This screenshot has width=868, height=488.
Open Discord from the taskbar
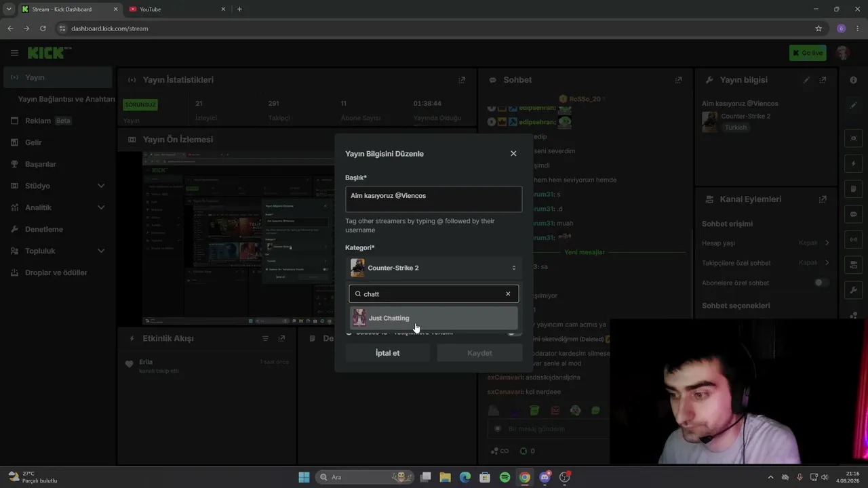[545, 477]
